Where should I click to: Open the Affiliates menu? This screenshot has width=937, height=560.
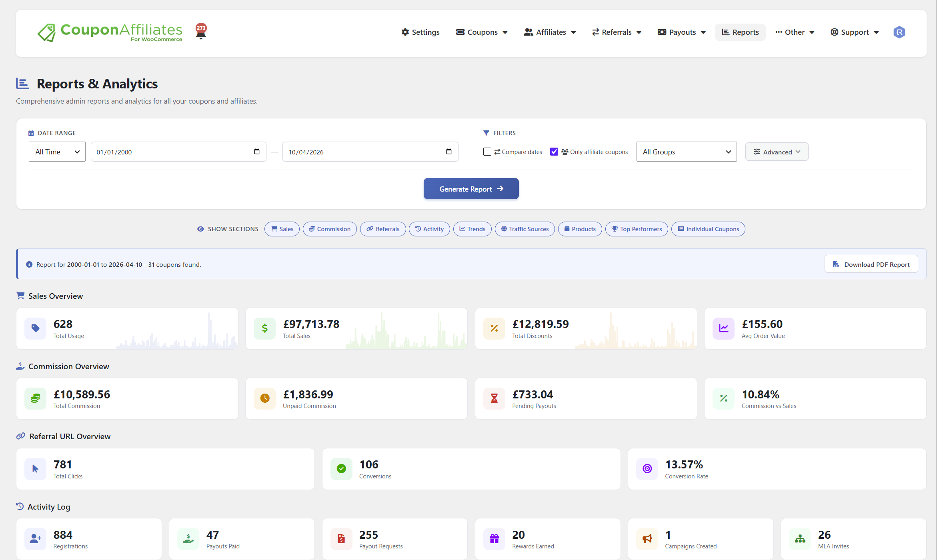tap(550, 32)
